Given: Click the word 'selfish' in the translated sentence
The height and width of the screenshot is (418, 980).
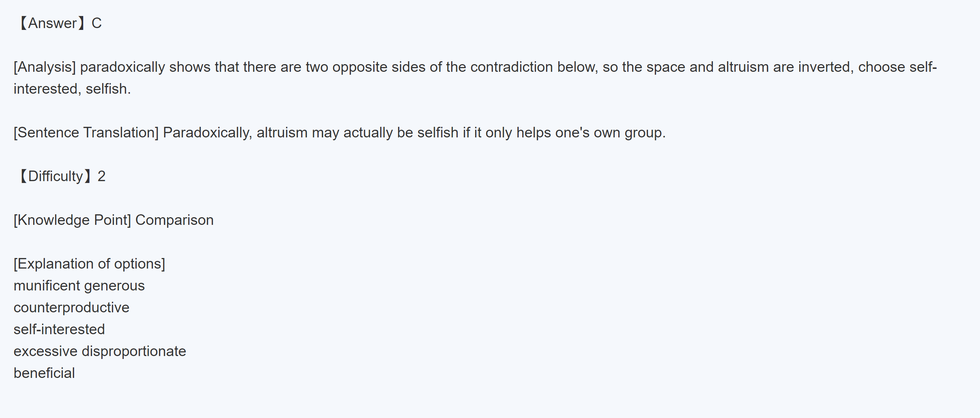Looking at the screenshot, I should (x=438, y=133).
